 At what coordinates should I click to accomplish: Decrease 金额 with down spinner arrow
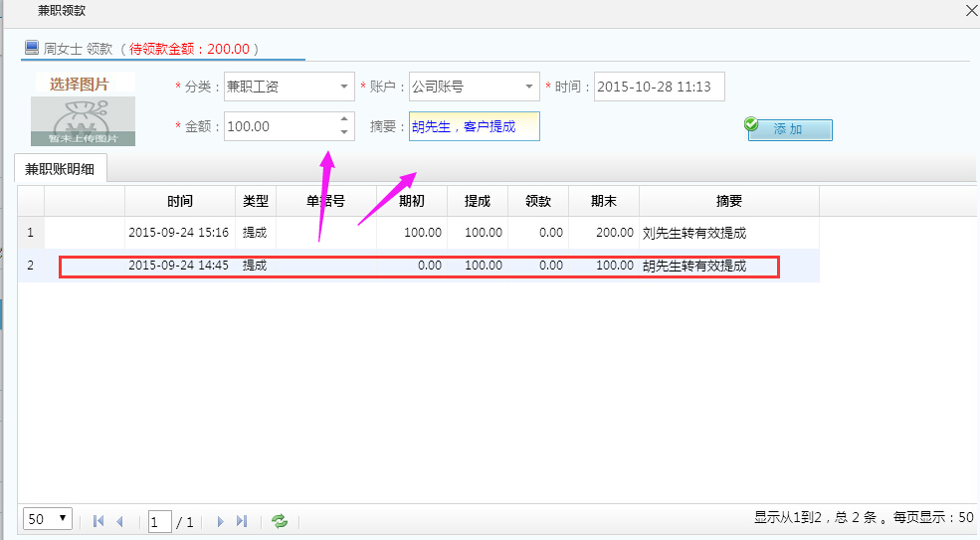click(344, 132)
